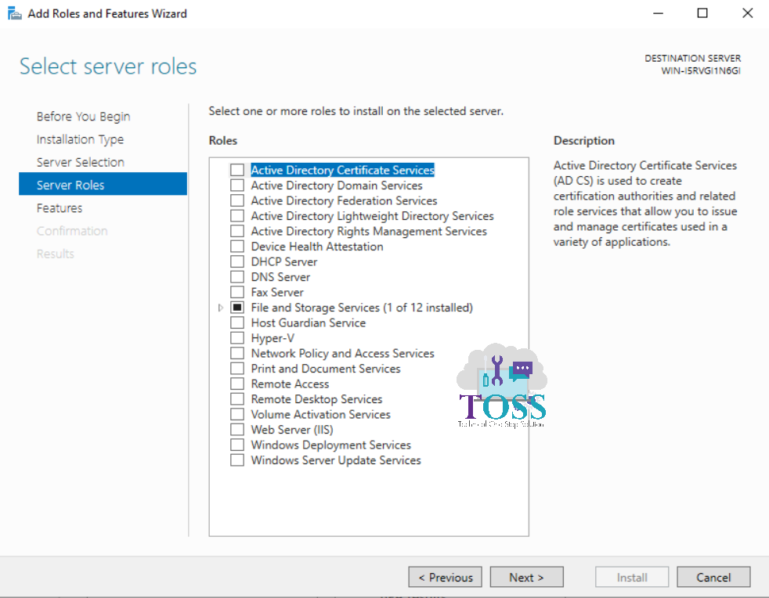The image size is (769, 598).
Task: Check the Host Guardian Service checkbox
Action: click(x=237, y=322)
